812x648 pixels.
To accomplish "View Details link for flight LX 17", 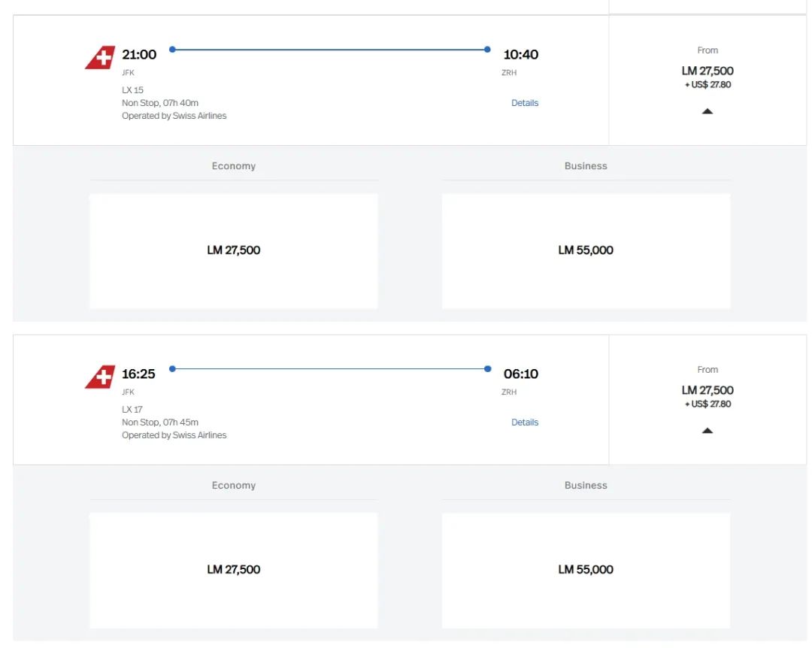I will [x=524, y=422].
